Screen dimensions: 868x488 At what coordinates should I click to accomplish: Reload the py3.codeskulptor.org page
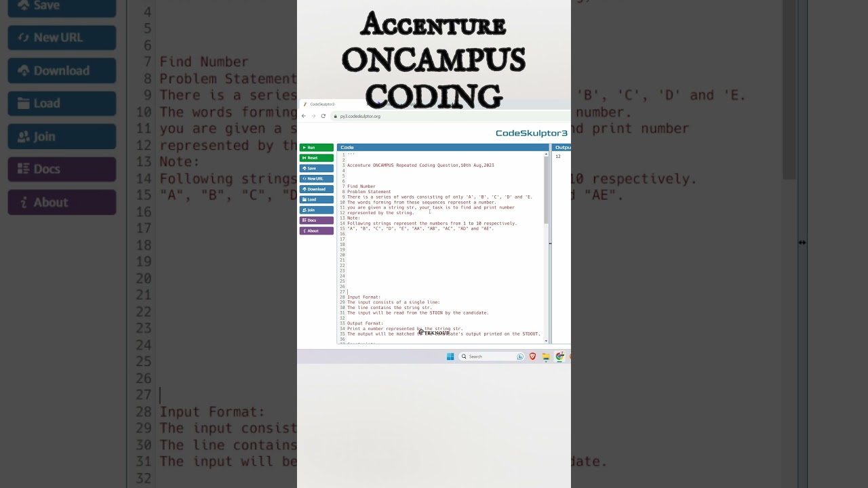[323, 116]
